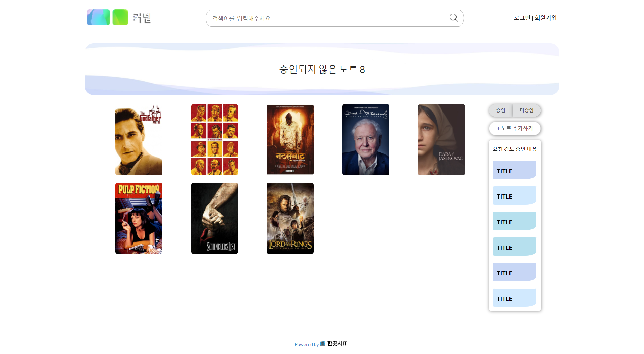Click the 한끗차IT footer link

coord(334,343)
